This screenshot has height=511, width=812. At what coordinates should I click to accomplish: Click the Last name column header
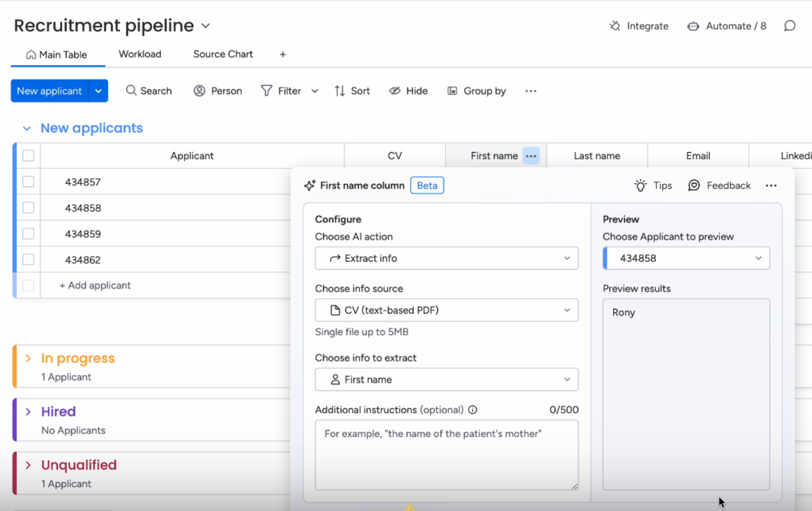(x=597, y=156)
